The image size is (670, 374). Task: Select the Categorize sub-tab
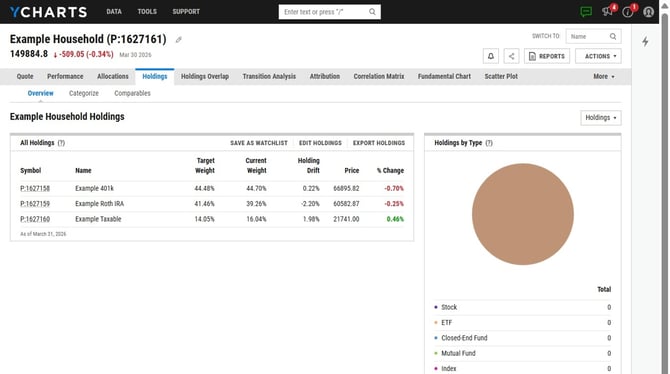tap(84, 93)
